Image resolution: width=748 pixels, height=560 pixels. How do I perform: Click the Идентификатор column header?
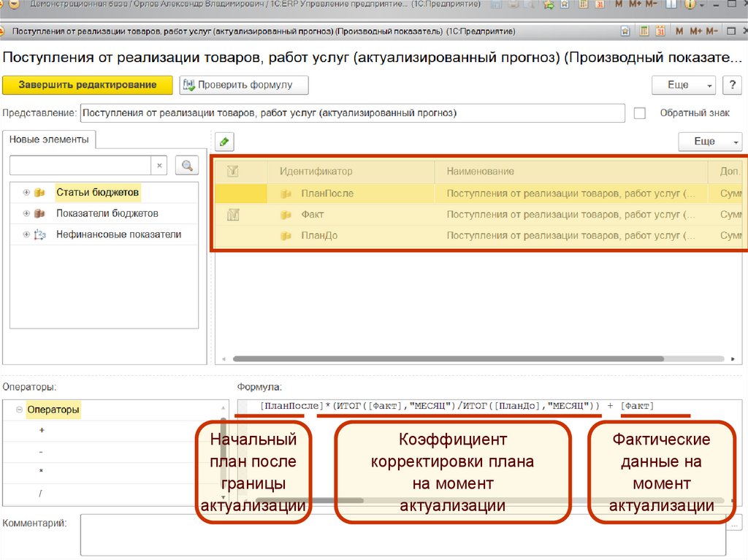316,171
